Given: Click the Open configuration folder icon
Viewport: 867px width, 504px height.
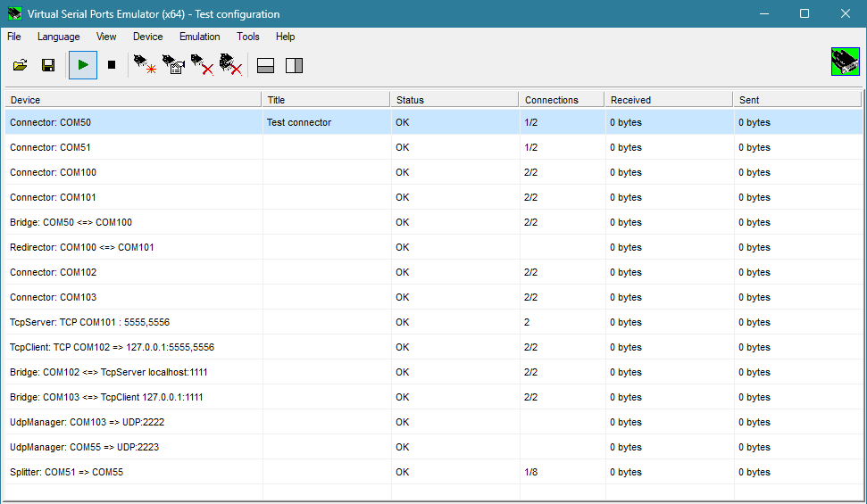Looking at the screenshot, I should point(20,65).
